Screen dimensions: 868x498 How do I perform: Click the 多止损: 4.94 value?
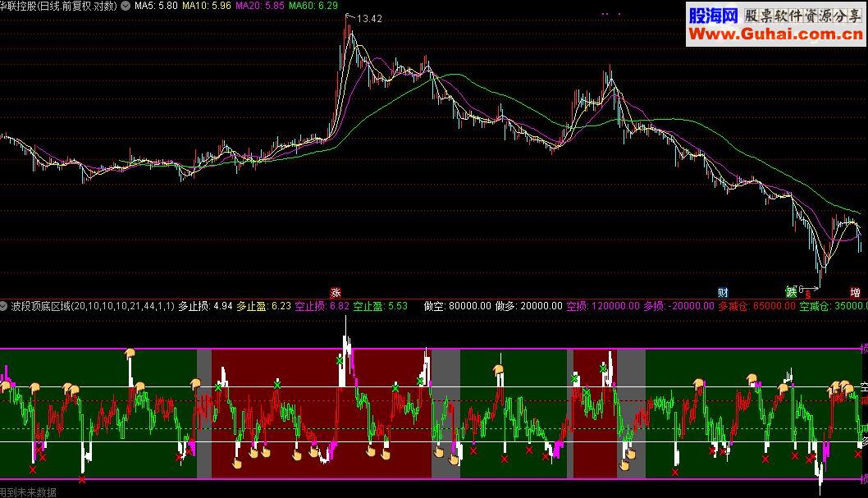tap(205, 306)
